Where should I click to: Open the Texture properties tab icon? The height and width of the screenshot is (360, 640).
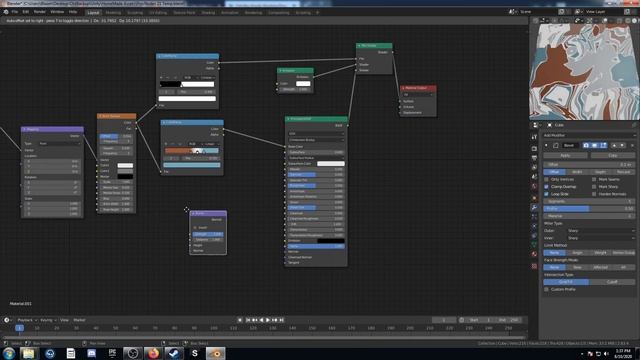tap(534, 266)
